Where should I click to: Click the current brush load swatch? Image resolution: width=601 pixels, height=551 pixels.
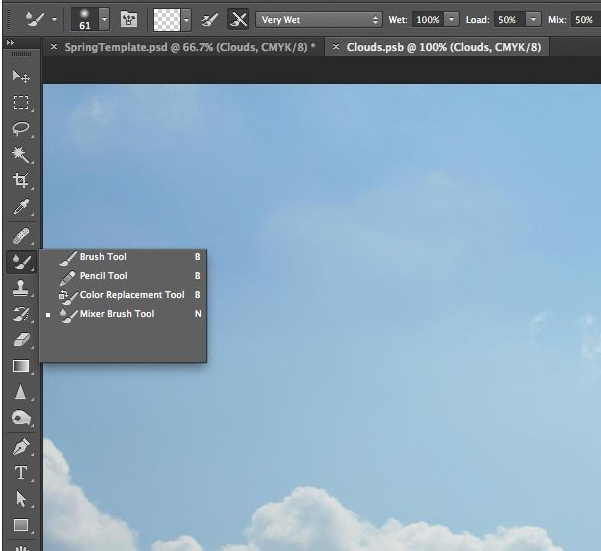point(167,20)
